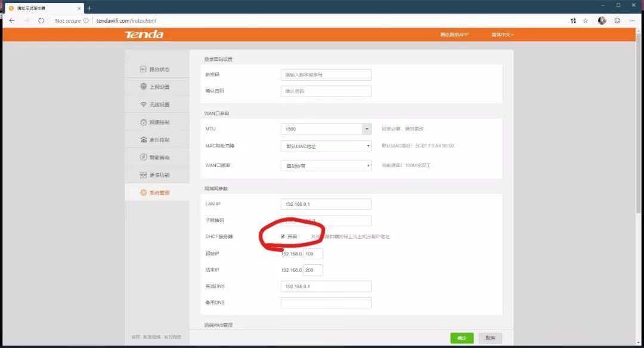Open the 路由状态 router status icon
The image size is (644, 348).
click(x=143, y=69)
